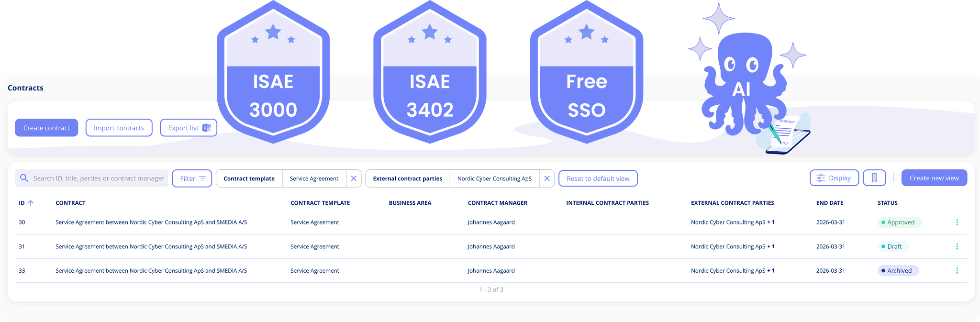Focus the contract search field
Screen dimensions: 980x322
click(91, 178)
